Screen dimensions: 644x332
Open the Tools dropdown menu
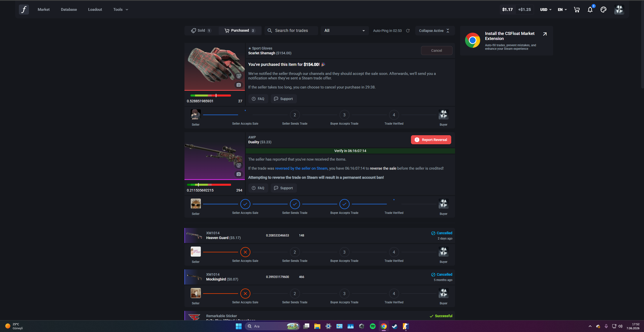point(121,10)
